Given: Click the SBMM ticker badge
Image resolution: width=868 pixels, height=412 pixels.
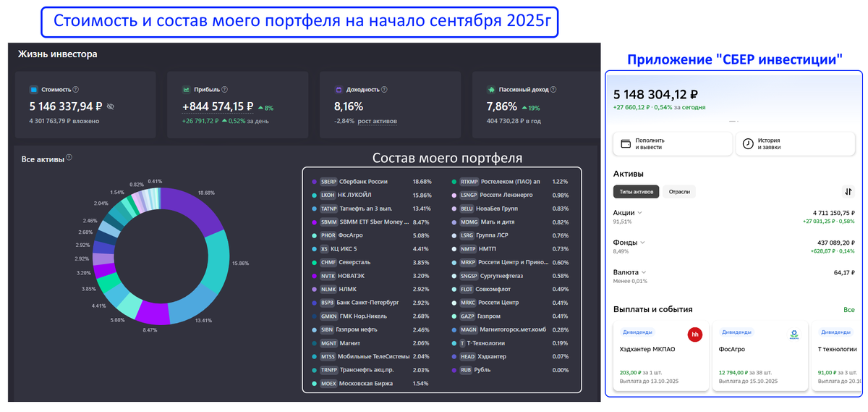Looking at the screenshot, I should (328, 222).
